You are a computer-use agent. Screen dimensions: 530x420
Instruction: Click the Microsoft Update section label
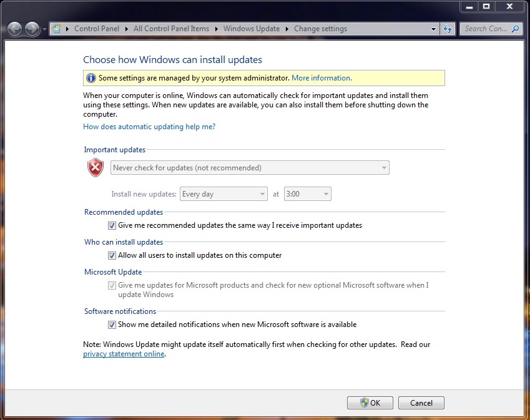point(113,272)
